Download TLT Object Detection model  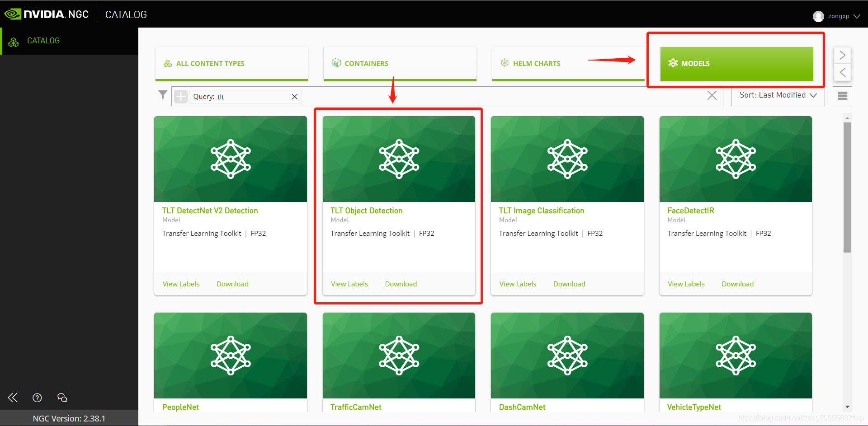pyautogui.click(x=401, y=284)
